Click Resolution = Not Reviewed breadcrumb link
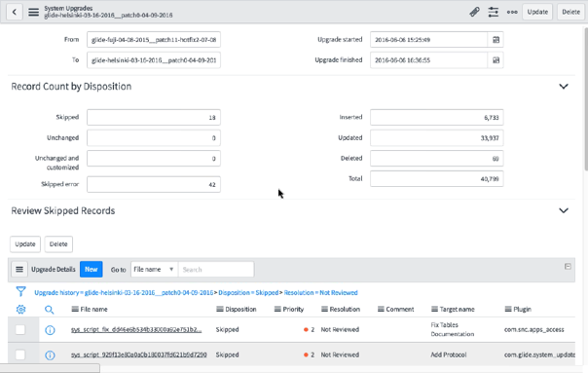This screenshot has height=373, width=588. [321, 293]
